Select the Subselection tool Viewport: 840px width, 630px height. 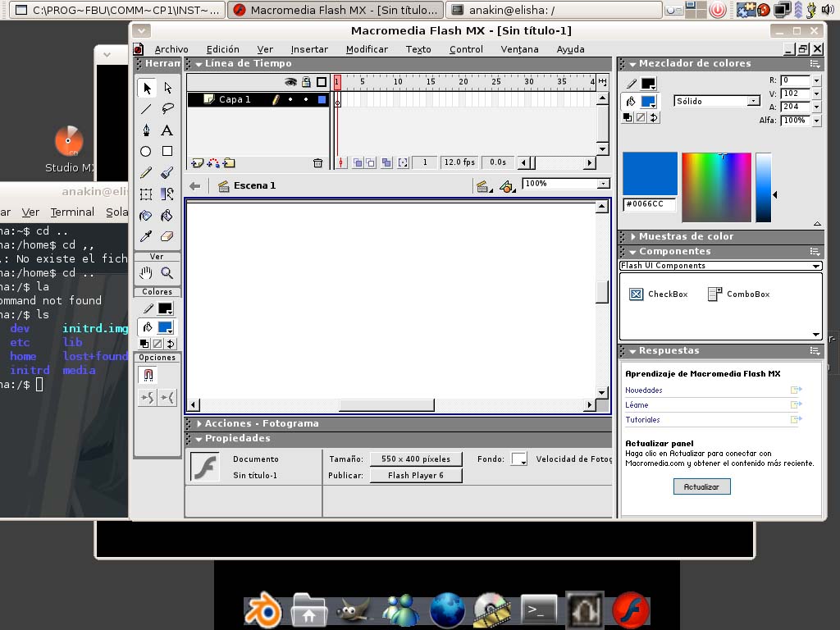click(167, 88)
